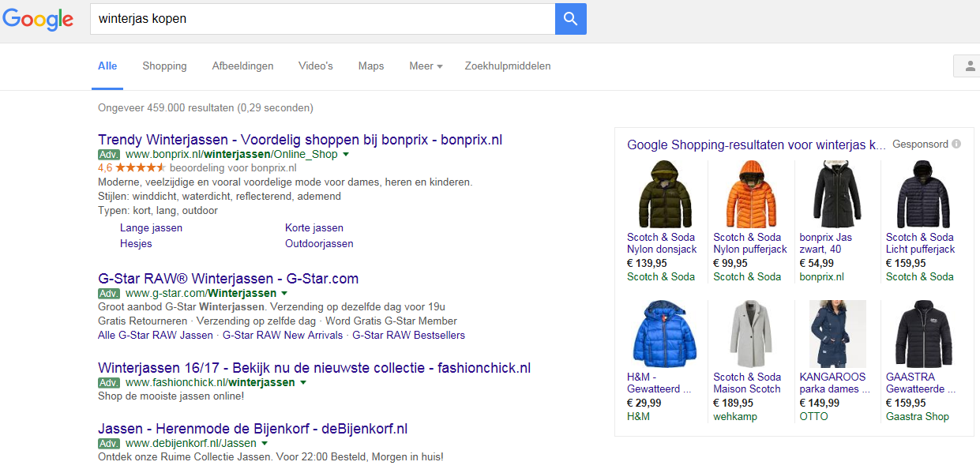Viewport: 980px width, 473px height.
Task: Open bonprix Jas zwart, 40 title
Action: pyautogui.click(x=826, y=243)
